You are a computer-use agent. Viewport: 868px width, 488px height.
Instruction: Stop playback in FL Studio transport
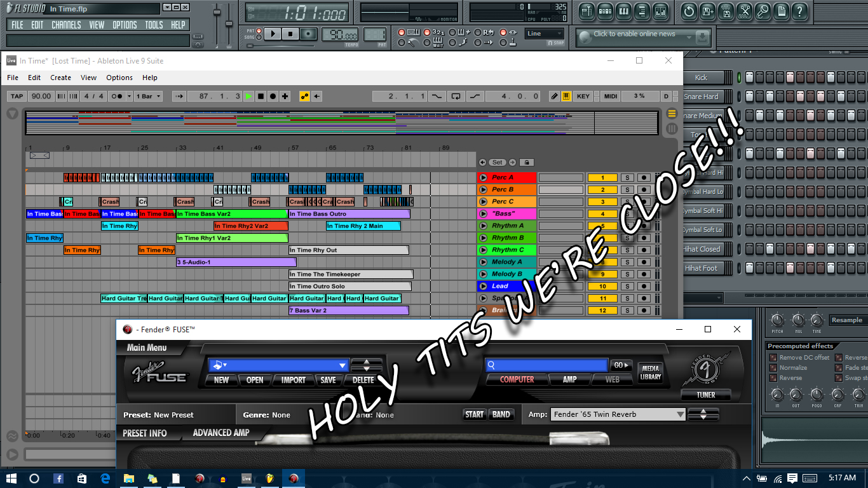(290, 34)
